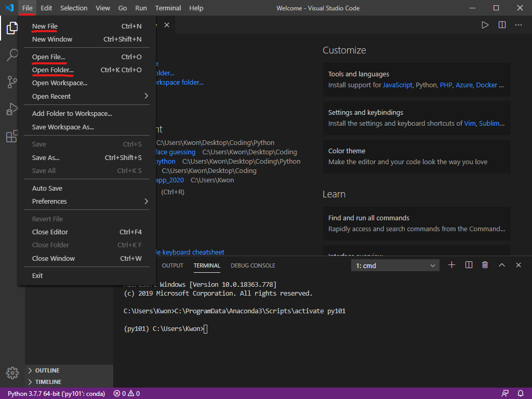This screenshot has height=399, width=532.
Task: Click the Vim keybindings link
Action: click(470, 124)
